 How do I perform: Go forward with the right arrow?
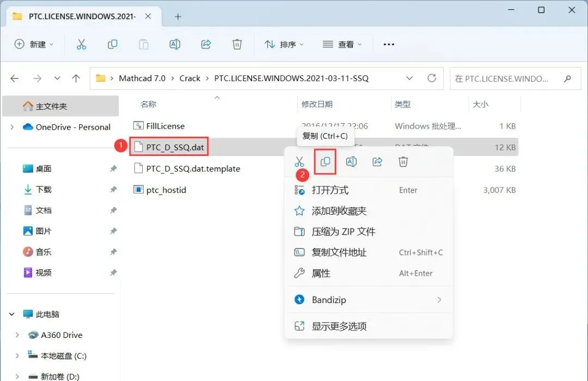point(37,78)
